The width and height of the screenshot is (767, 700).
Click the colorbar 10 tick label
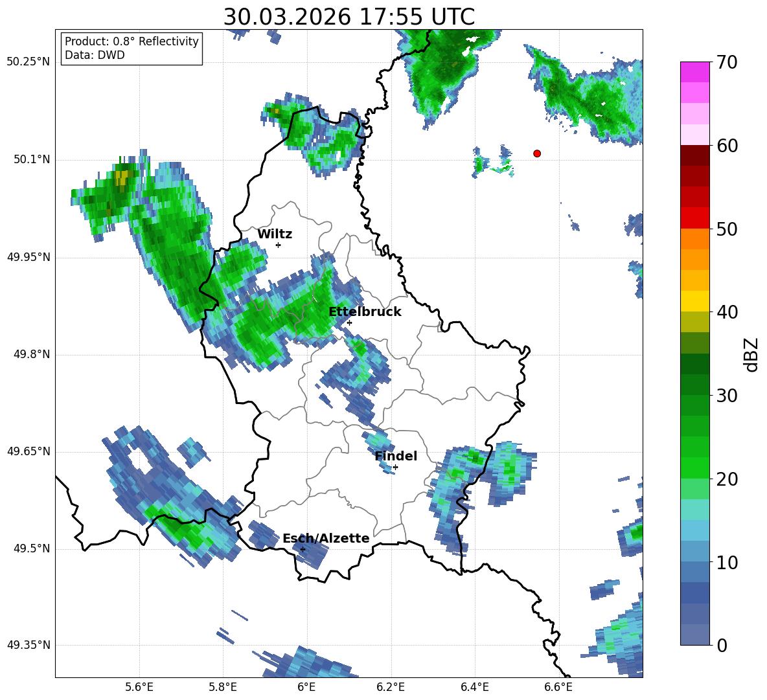pos(727,563)
